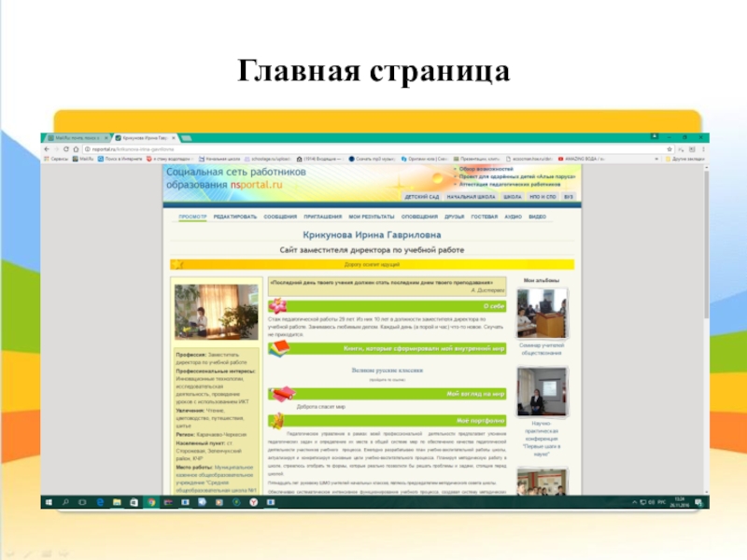The image size is (747, 560).
Task: Open the ПРОСМОТР profile tab
Action: pyautogui.click(x=192, y=217)
